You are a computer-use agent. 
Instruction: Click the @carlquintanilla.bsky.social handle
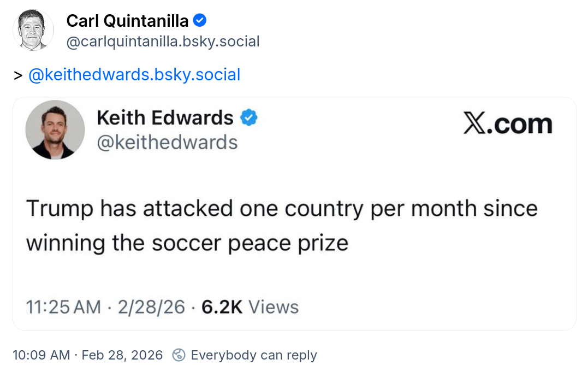click(163, 41)
